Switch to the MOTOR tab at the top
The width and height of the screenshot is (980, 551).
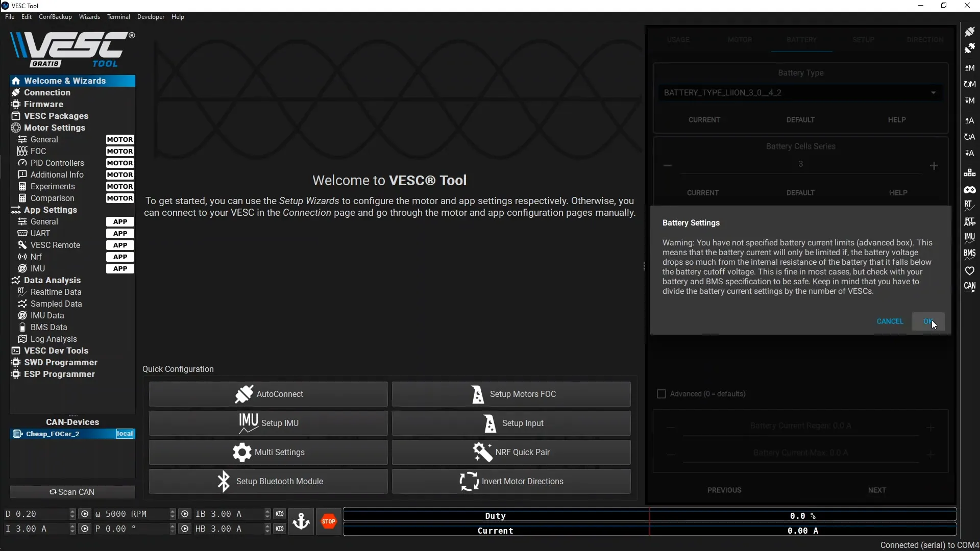tap(740, 39)
